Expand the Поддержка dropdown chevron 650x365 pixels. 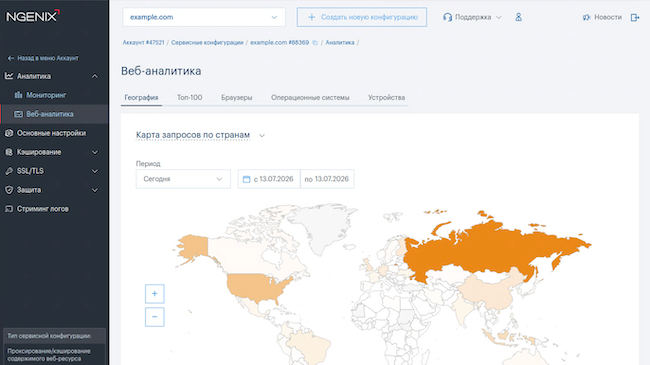[x=499, y=17]
